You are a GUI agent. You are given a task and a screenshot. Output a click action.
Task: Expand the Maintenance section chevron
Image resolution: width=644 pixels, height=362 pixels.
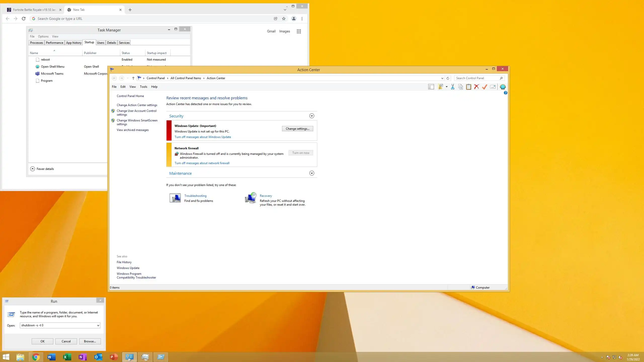pyautogui.click(x=312, y=173)
